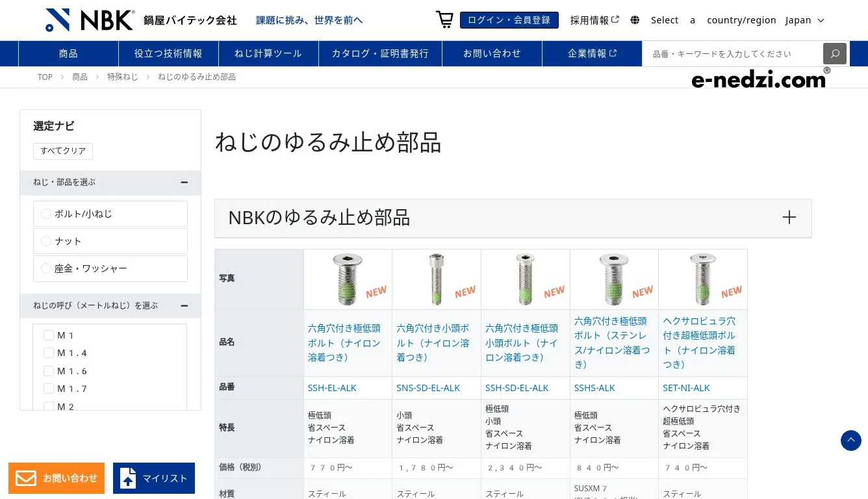Image resolution: width=868 pixels, height=499 pixels.
Task: Click the ７４０円〜 price cell
Action: 703,468
